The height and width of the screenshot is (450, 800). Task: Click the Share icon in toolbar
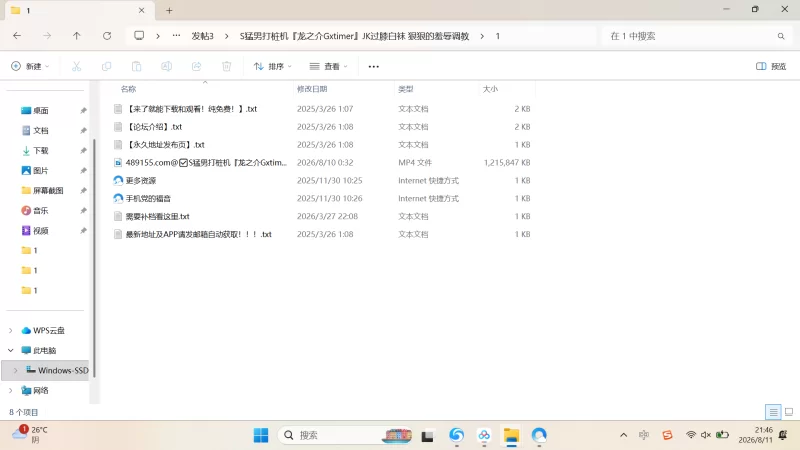[x=196, y=66]
